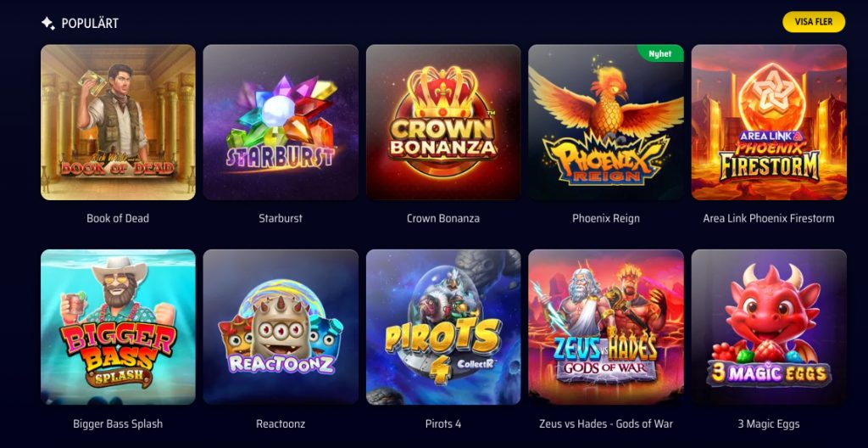Click the Starburst title label
This screenshot has height=448, width=868.
click(x=281, y=218)
